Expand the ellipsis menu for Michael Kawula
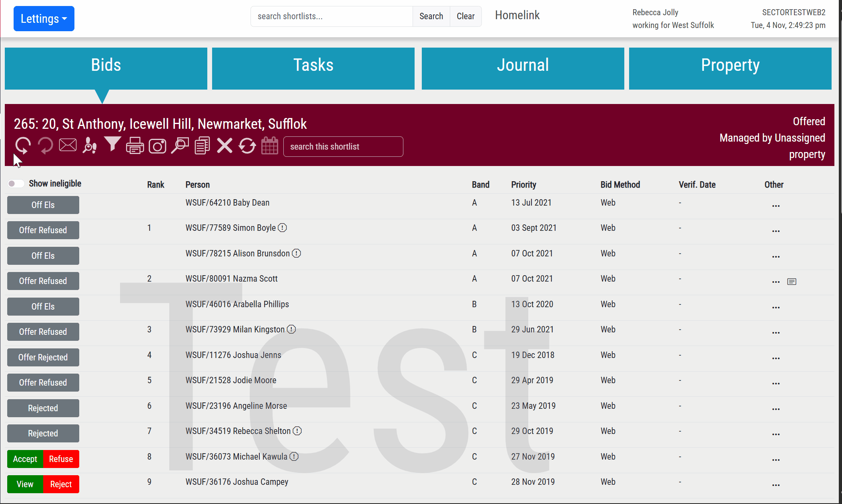 tap(776, 460)
